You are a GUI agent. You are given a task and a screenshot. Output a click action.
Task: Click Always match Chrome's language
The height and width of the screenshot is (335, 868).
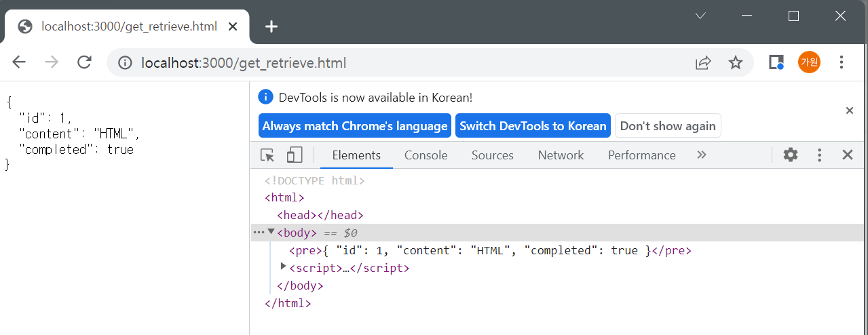355,126
